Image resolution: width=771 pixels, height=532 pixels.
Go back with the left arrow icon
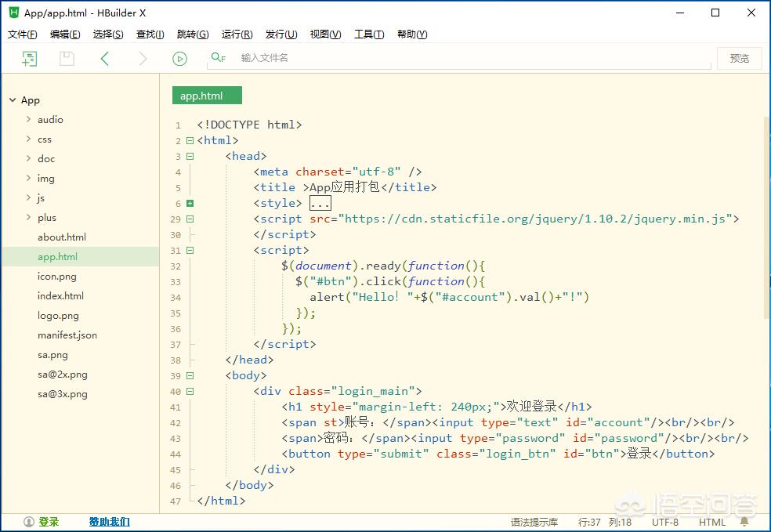104,59
